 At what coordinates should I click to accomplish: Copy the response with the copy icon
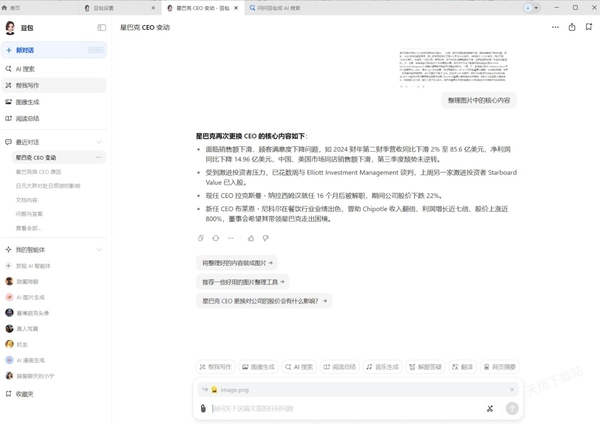click(201, 238)
